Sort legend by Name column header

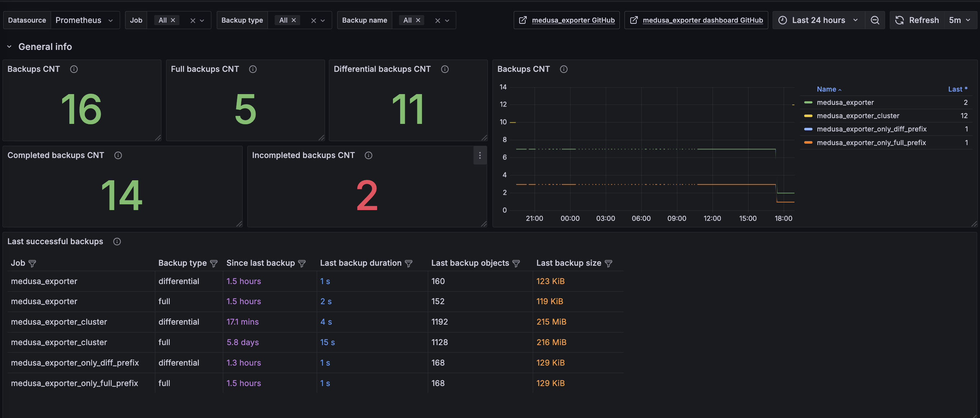pos(829,89)
